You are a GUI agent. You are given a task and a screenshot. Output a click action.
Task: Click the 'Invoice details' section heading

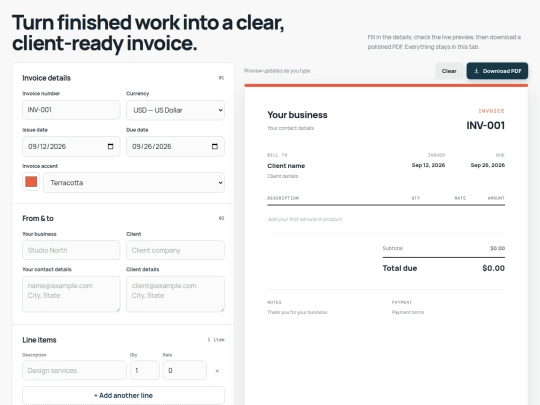tap(46, 78)
